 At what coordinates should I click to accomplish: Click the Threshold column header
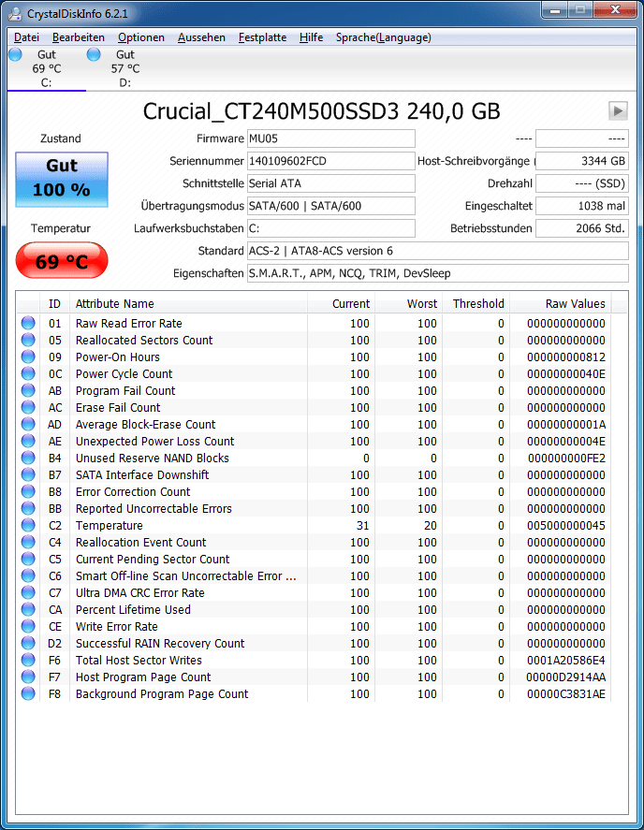point(476,304)
